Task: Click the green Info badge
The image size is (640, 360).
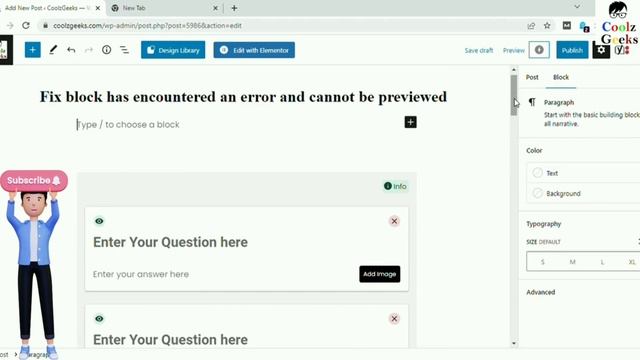Action: 395,186
